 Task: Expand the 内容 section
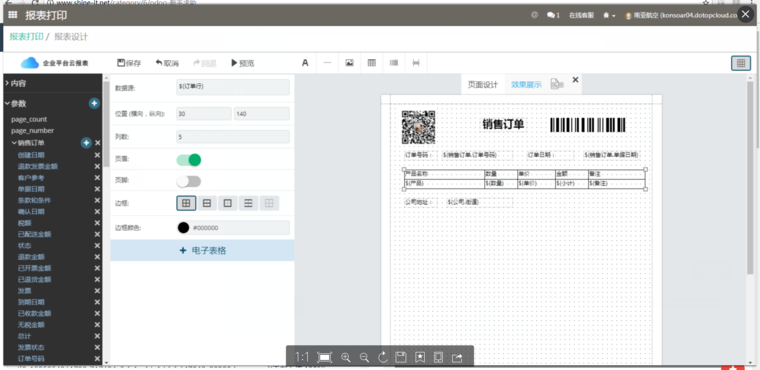(16, 83)
